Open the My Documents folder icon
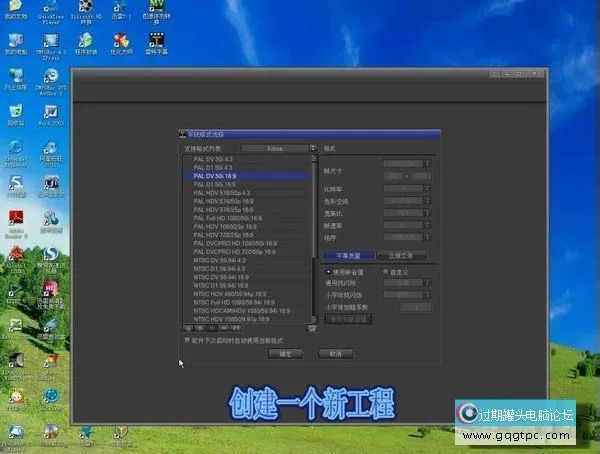 pos(16,15)
